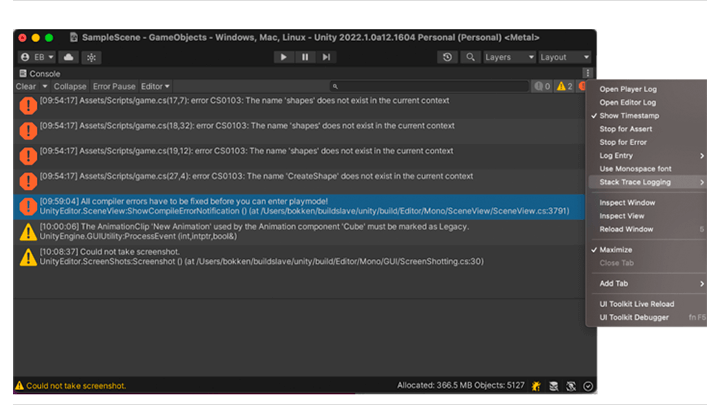Viewport: 720px width, 405px height.
Task: Open the Clear dropdown arrow
Action: tap(45, 86)
